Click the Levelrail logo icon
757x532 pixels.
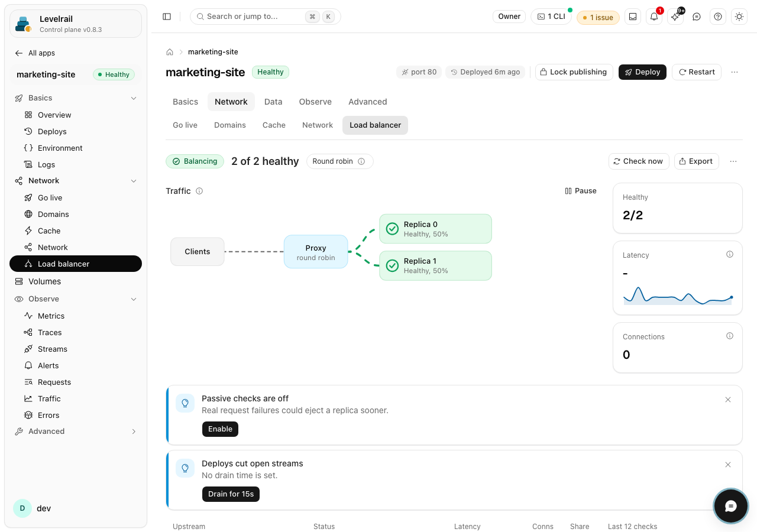[x=24, y=24]
